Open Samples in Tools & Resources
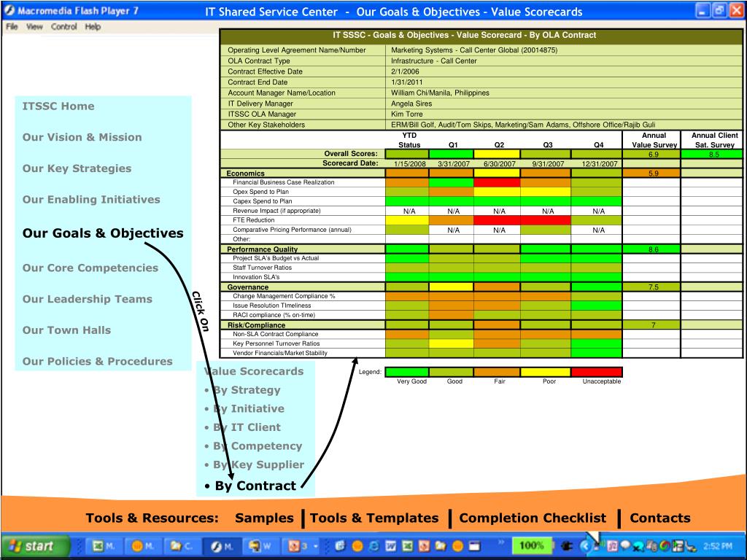 pyautogui.click(x=264, y=518)
